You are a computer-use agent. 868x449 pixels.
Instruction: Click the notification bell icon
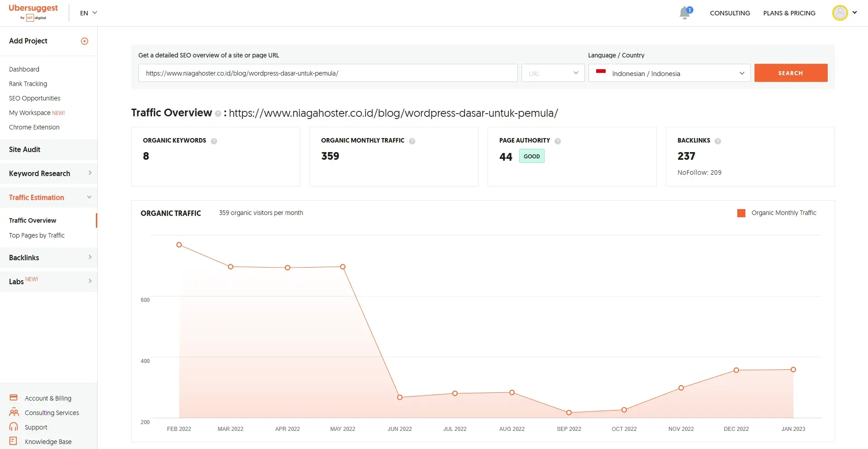point(685,13)
